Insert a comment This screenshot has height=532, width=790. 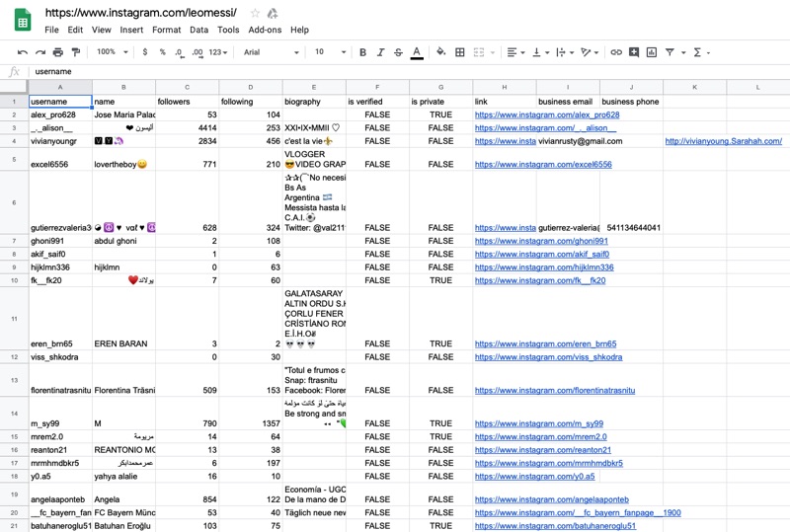click(634, 52)
